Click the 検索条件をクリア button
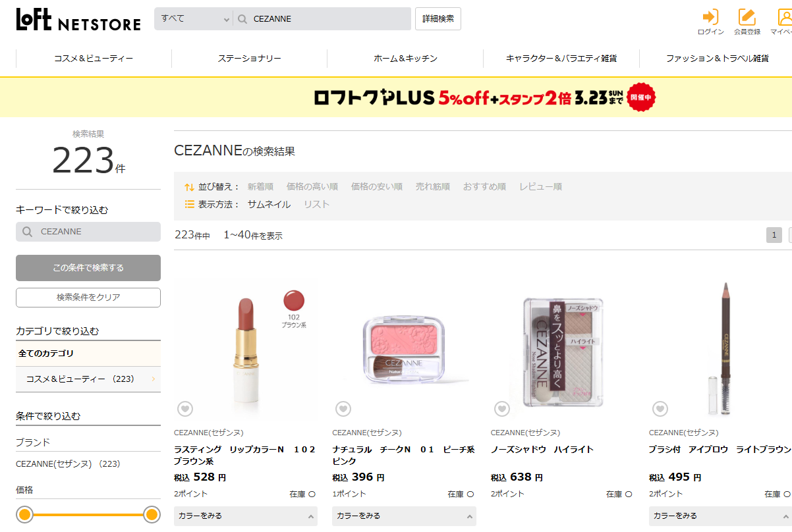792x532 pixels. tap(88, 298)
